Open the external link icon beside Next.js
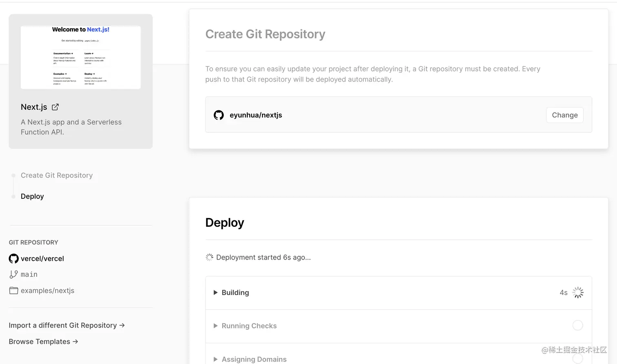 coord(55,107)
